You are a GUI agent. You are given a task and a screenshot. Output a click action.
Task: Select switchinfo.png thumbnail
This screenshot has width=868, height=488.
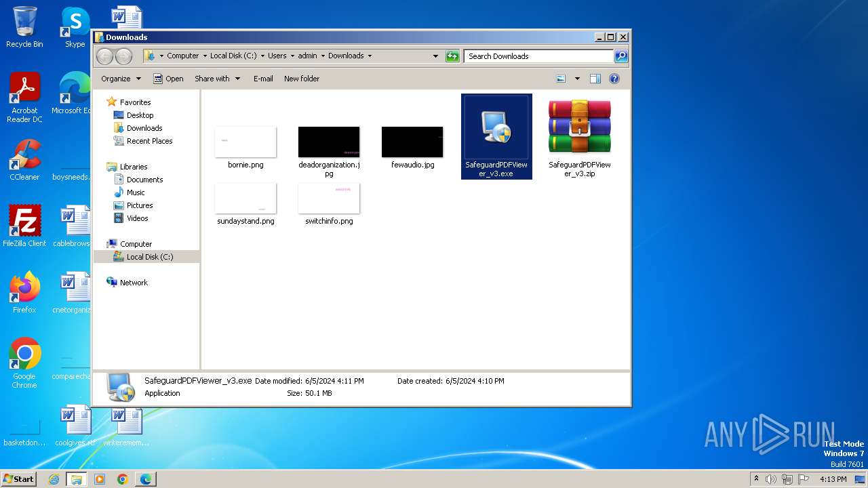pyautogui.click(x=329, y=198)
